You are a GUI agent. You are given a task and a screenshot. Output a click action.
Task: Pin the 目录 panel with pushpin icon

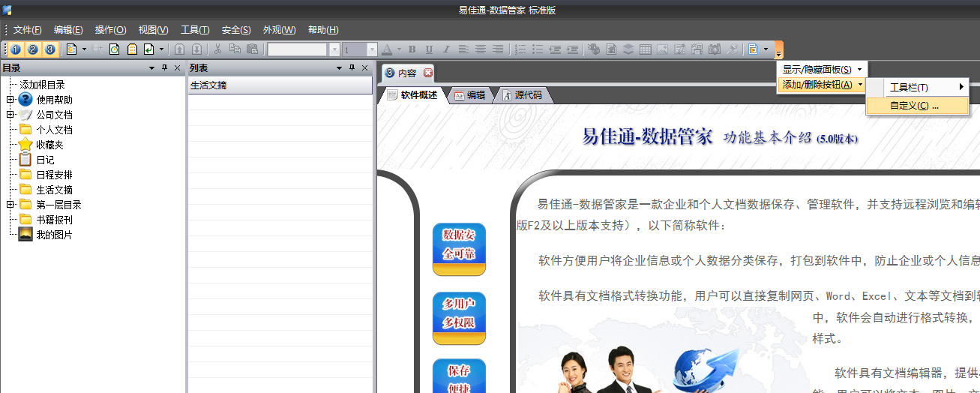[x=164, y=68]
